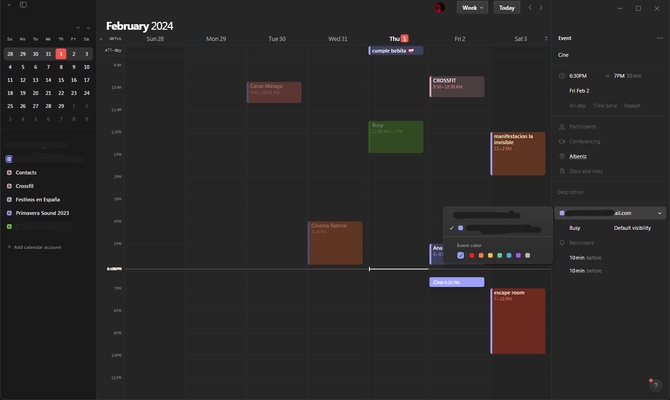Select the Cine 6:30 PM event

pyautogui.click(x=457, y=282)
